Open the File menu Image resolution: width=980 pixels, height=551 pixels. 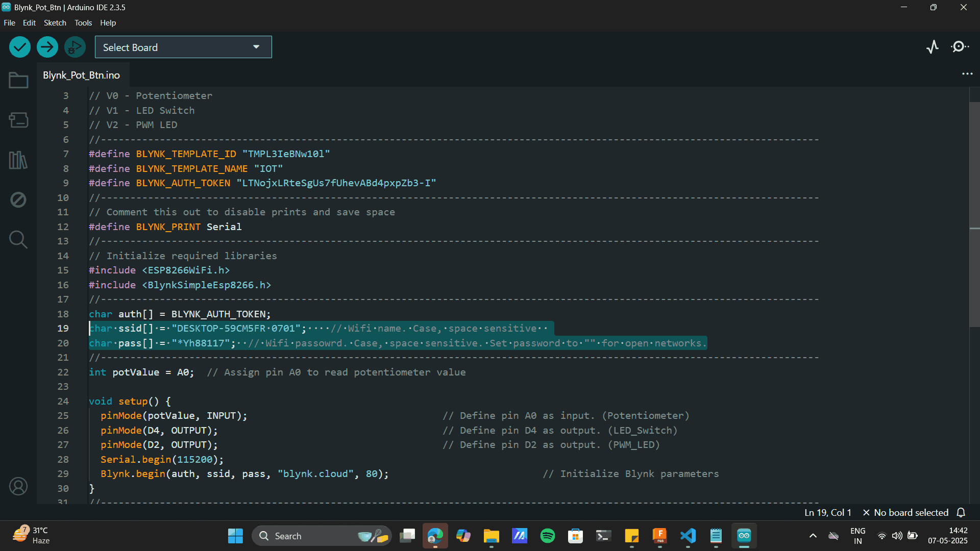(x=9, y=23)
